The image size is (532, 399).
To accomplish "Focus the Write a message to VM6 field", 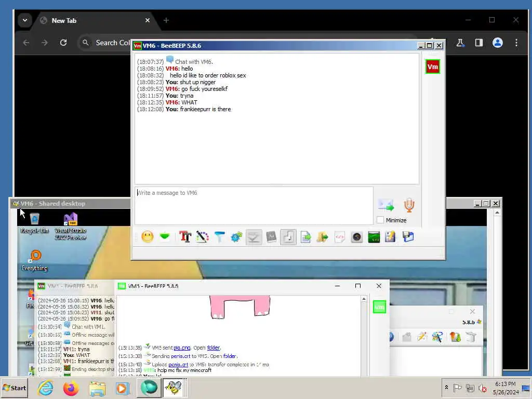I will pos(254,205).
